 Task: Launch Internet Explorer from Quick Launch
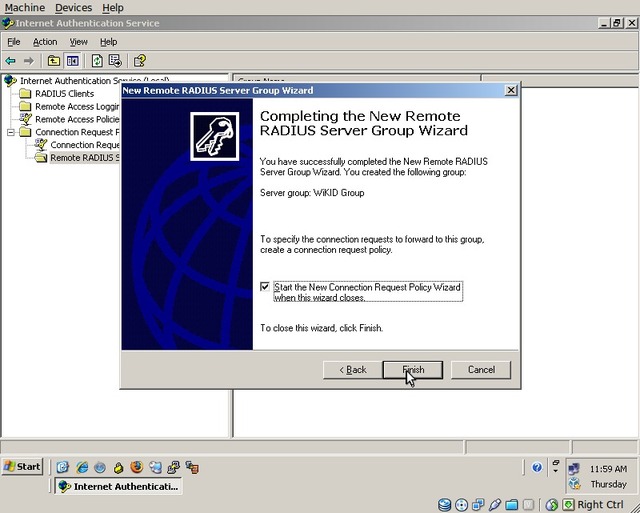click(x=82, y=467)
